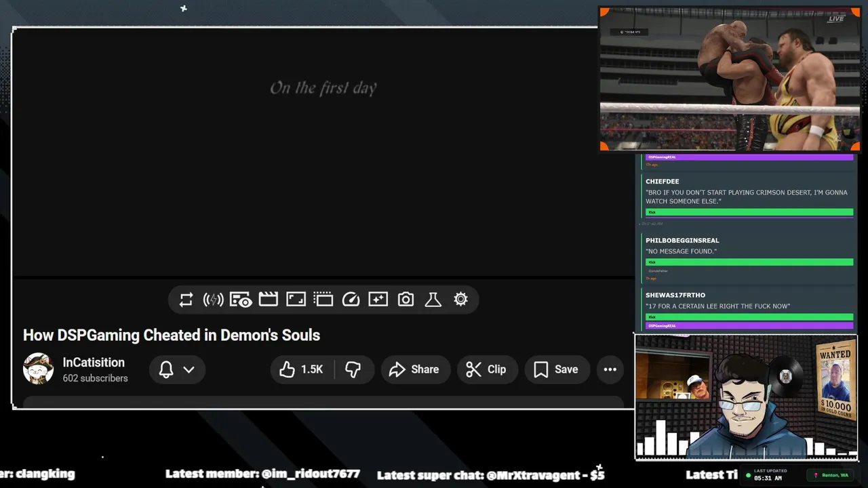Screen dimensions: 868x488
Task: Click the LIVE badge on wrestling feed
Action: [x=836, y=19]
